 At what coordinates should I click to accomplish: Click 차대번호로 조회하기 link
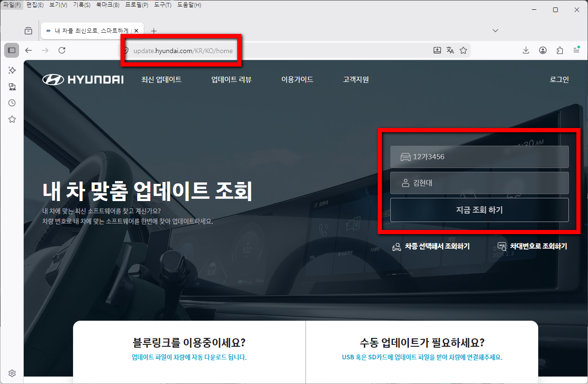[x=538, y=246]
